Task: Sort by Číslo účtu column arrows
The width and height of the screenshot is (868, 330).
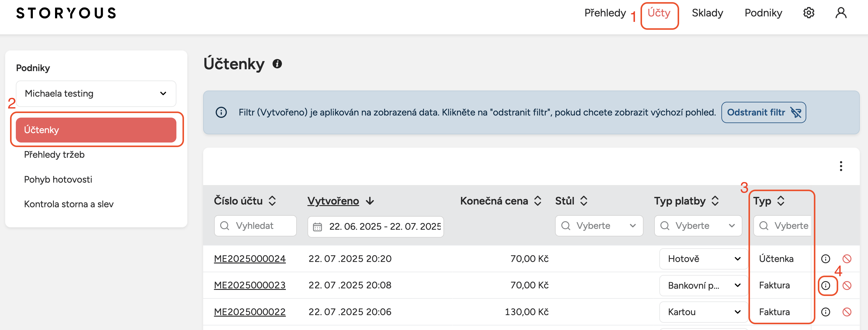Action: (272, 201)
